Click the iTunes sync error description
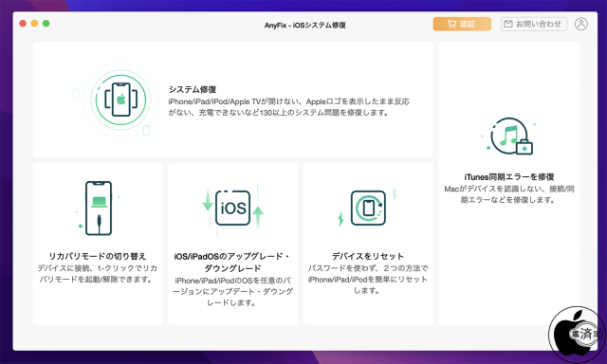Image resolution: width=607 pixels, height=364 pixels. tap(509, 194)
